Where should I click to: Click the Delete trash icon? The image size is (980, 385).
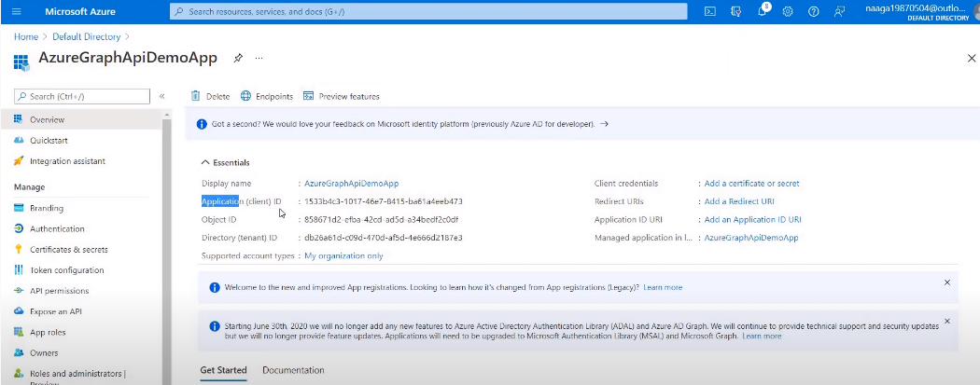[x=196, y=96]
